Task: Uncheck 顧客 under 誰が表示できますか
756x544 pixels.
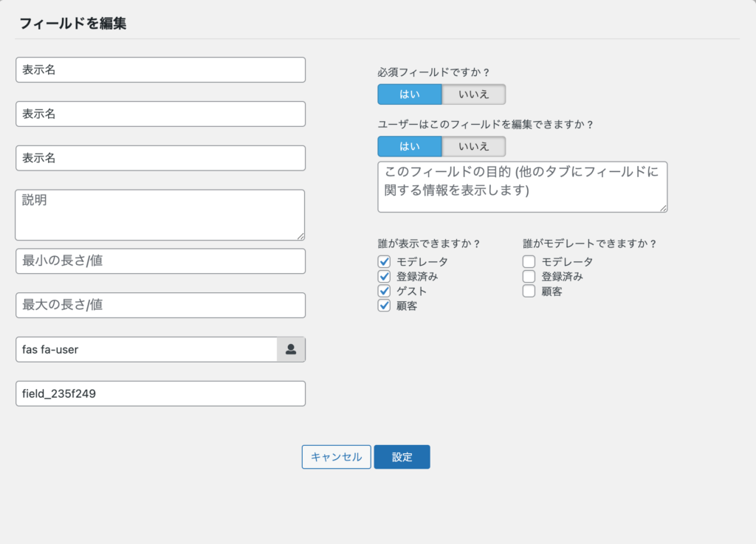Action: 384,306
